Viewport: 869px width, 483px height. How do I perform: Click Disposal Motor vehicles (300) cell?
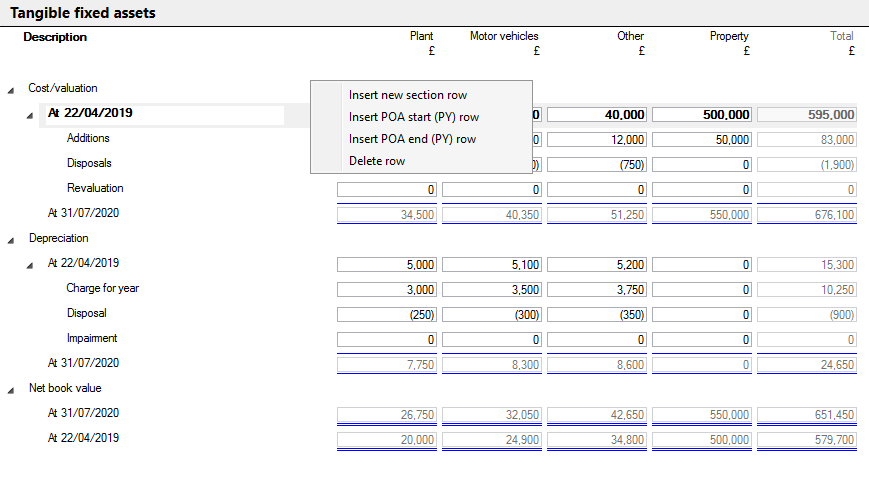(492, 315)
